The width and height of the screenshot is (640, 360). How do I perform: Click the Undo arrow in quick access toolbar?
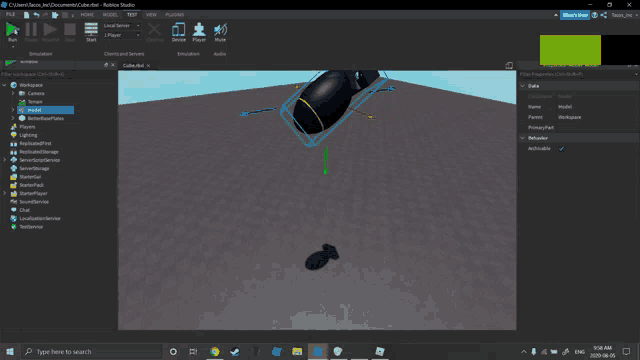(x=36, y=15)
